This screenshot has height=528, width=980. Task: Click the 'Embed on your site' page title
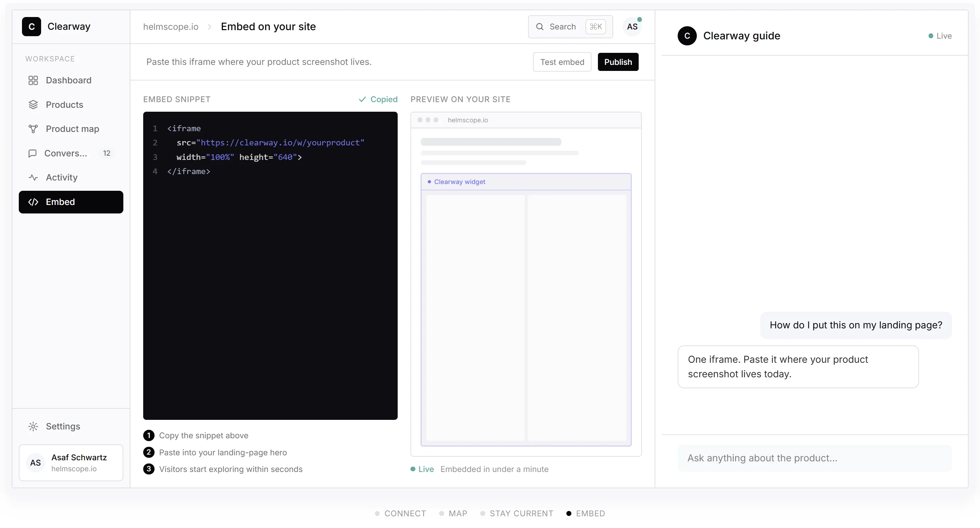point(268,27)
